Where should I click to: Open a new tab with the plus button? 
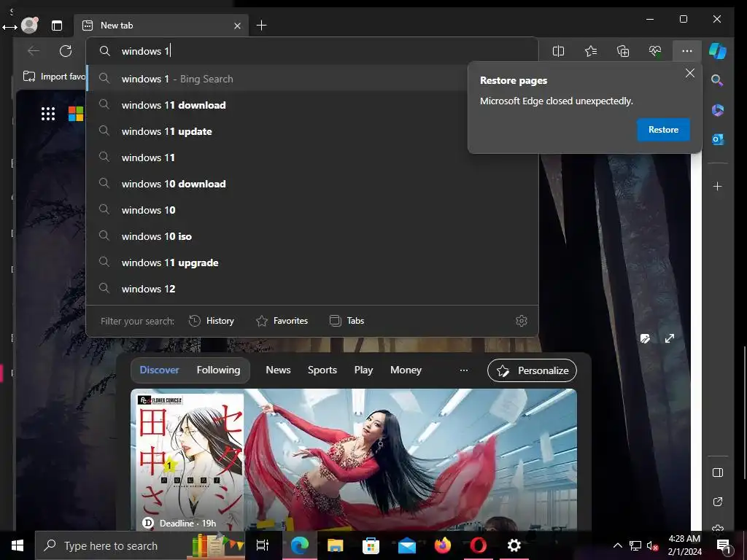click(262, 26)
